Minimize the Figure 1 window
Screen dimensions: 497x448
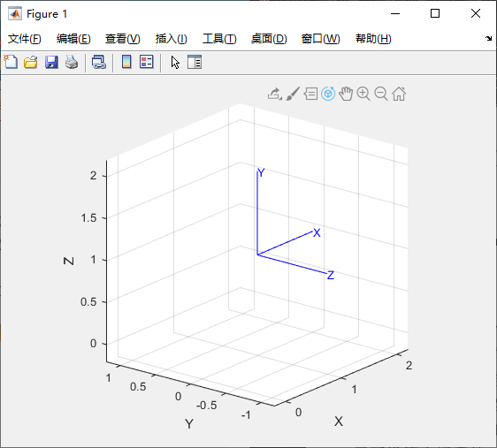[395, 13]
